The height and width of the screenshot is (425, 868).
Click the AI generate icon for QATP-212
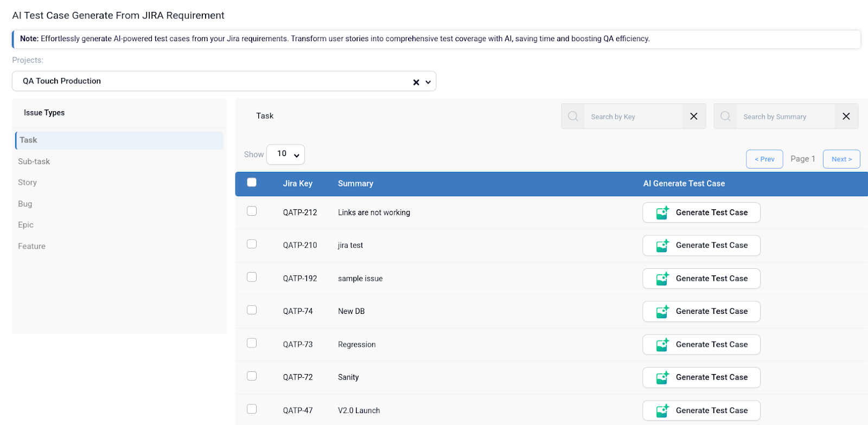(662, 213)
